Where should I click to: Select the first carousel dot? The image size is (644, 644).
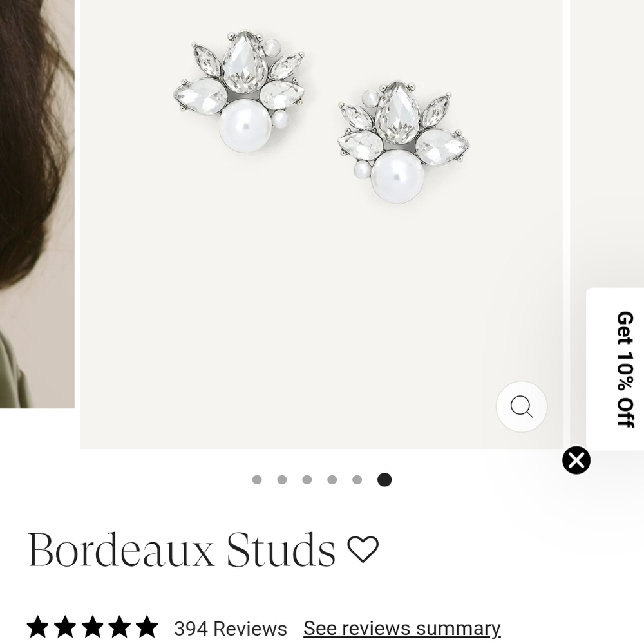coord(258,478)
